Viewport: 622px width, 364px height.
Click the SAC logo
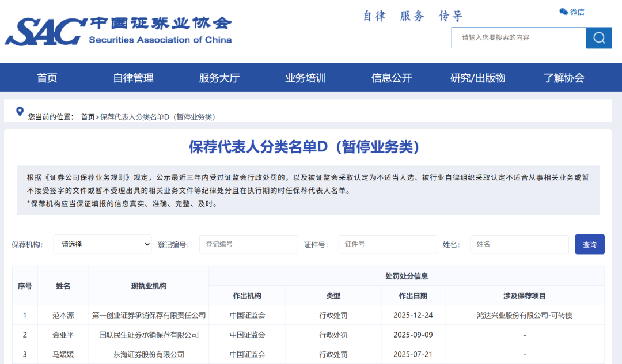pyautogui.click(x=118, y=31)
